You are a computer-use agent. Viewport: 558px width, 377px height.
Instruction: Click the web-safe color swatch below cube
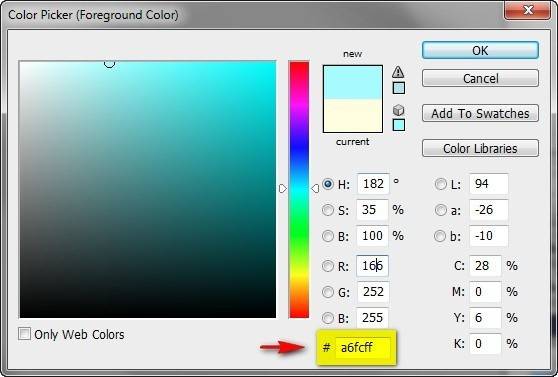click(x=399, y=125)
